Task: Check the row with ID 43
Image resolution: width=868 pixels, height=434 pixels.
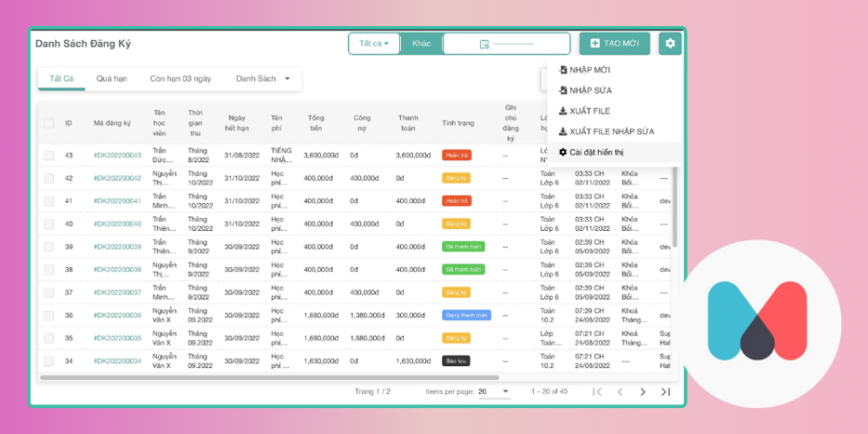Action: 48,155
